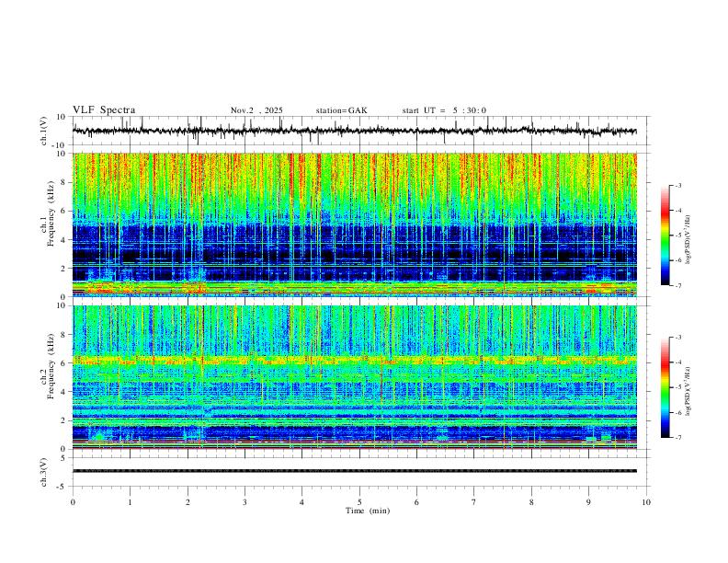Image resolution: width=728 pixels, height=563 pixels.
Task: Click the "Time (min)" axis label
Action: point(368,511)
